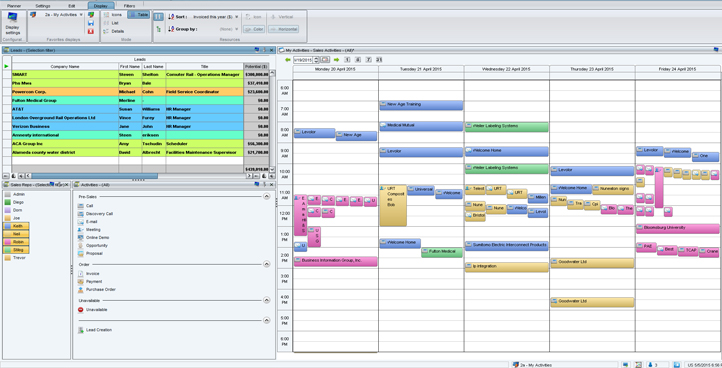Switch to 7-day week view icon

[368, 60]
